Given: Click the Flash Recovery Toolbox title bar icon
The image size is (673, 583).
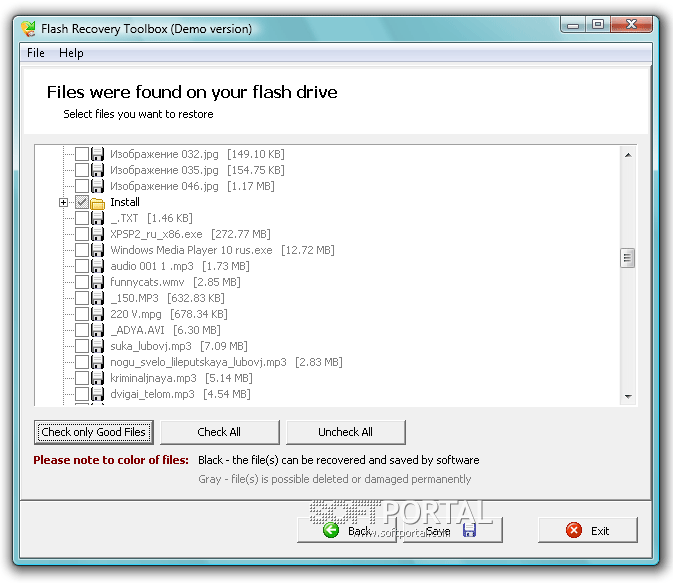Looking at the screenshot, I should [29, 29].
